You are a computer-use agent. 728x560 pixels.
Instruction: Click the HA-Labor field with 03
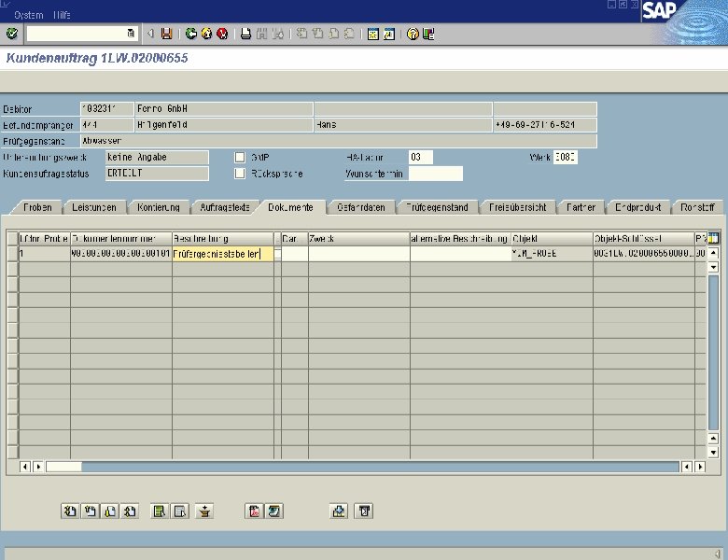pyautogui.click(x=421, y=157)
